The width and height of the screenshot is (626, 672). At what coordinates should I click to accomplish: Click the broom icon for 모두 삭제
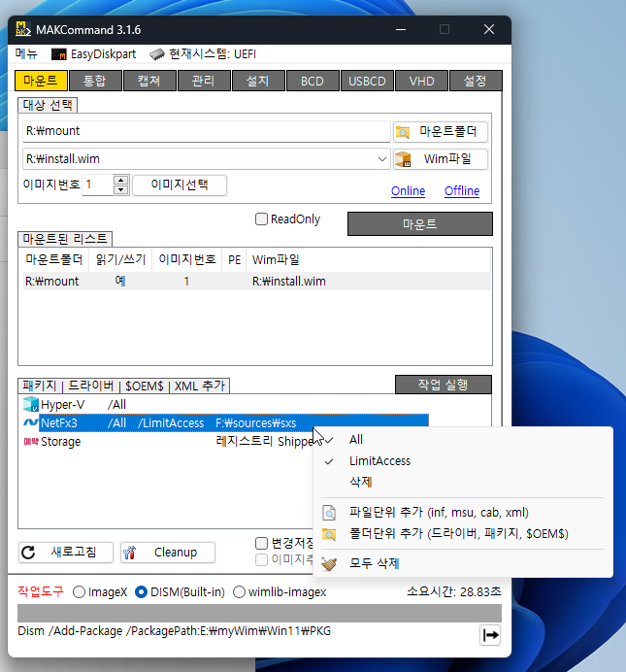[329, 563]
